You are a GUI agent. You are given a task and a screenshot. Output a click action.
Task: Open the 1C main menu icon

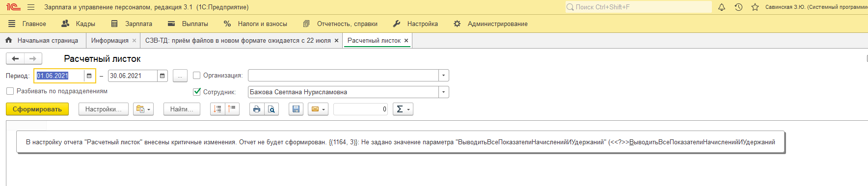[x=13, y=7]
